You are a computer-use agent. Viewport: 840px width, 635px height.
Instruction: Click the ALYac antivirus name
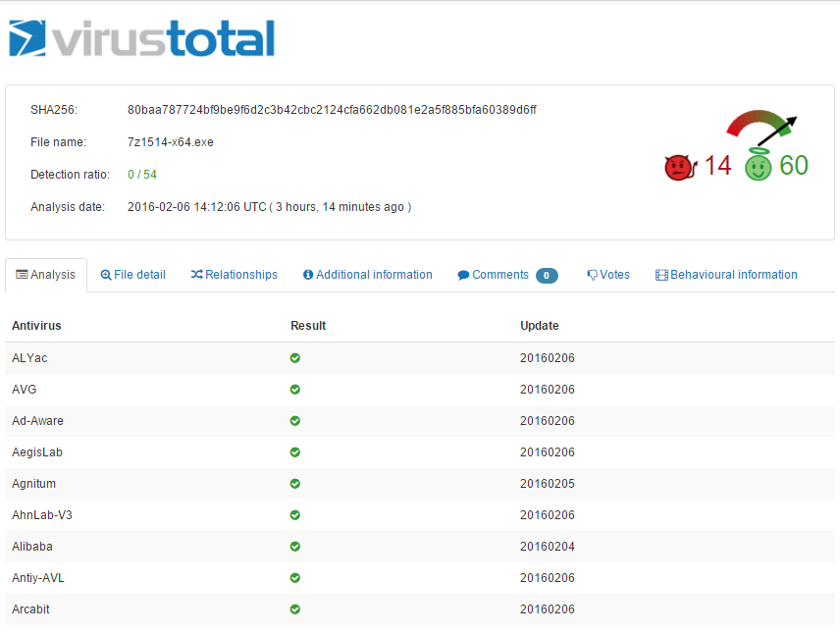click(29, 358)
